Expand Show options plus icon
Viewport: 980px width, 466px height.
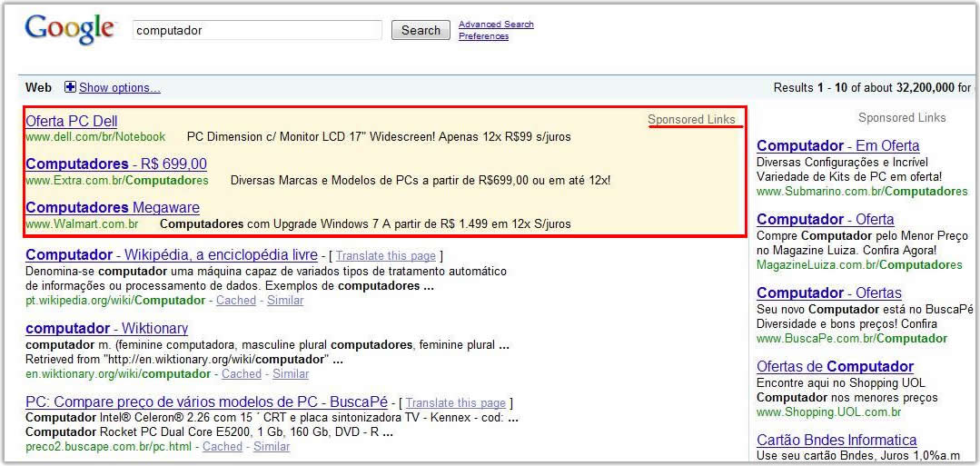[x=70, y=87]
